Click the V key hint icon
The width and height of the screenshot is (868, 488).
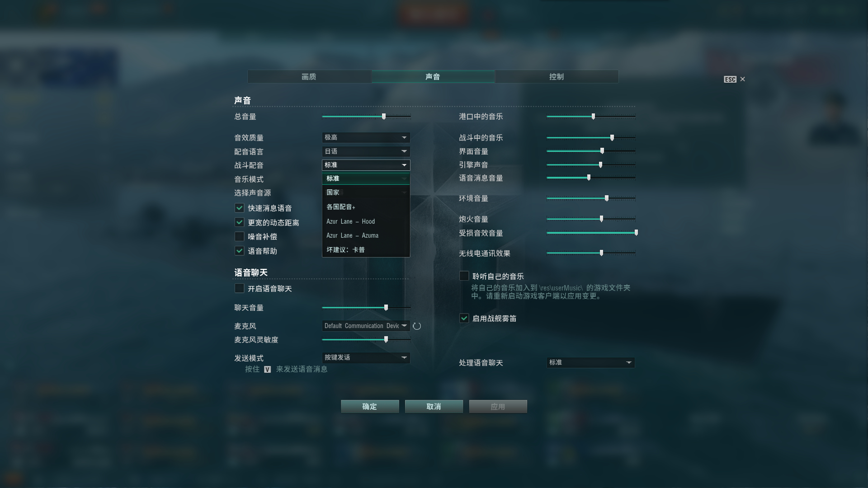(268, 370)
